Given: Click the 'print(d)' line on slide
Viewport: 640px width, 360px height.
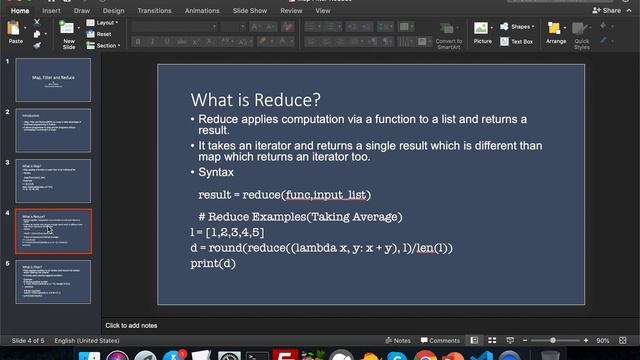Looking at the screenshot, I should pos(213,263).
